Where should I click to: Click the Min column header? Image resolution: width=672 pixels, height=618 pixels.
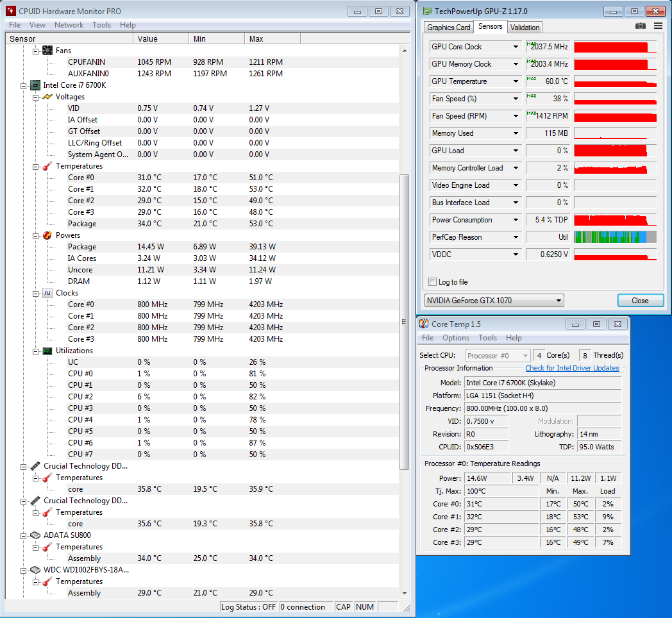click(x=217, y=39)
